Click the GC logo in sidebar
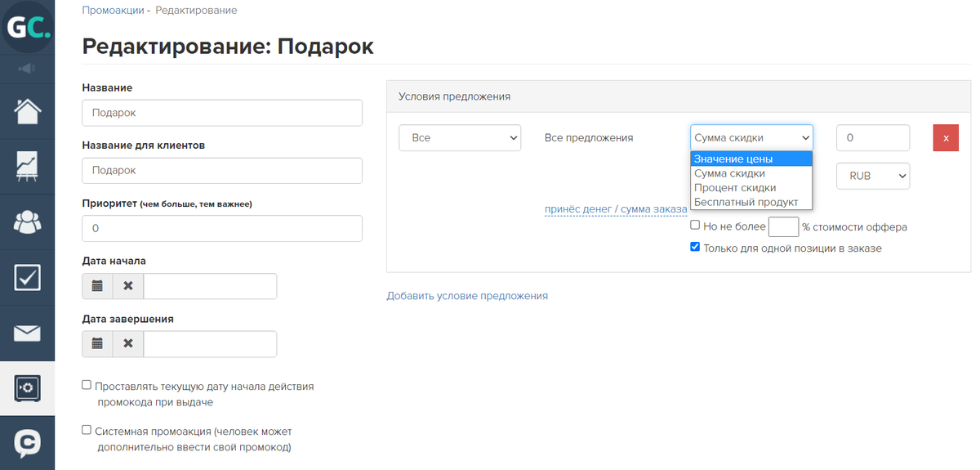This screenshot has width=980, height=470. pyautogui.click(x=28, y=27)
